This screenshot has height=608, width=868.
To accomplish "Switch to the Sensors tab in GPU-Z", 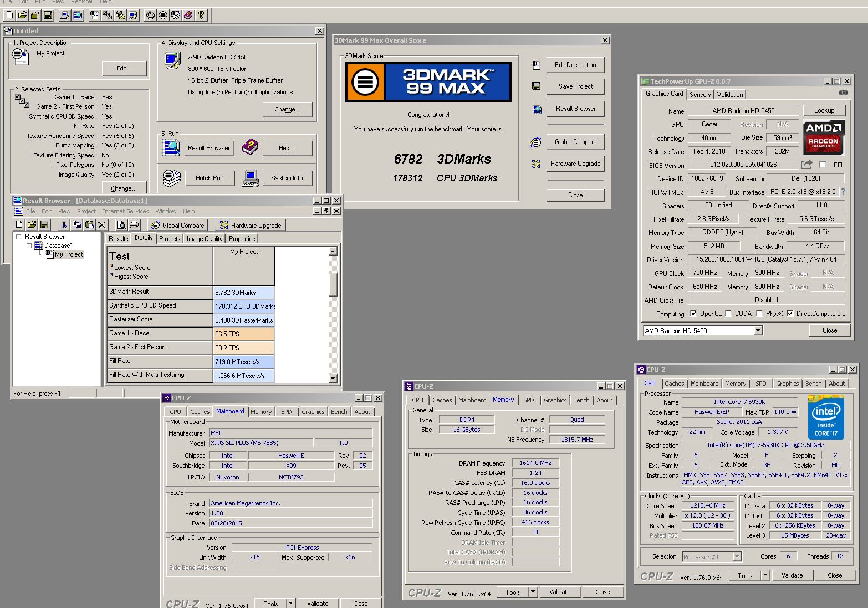I will pos(699,95).
